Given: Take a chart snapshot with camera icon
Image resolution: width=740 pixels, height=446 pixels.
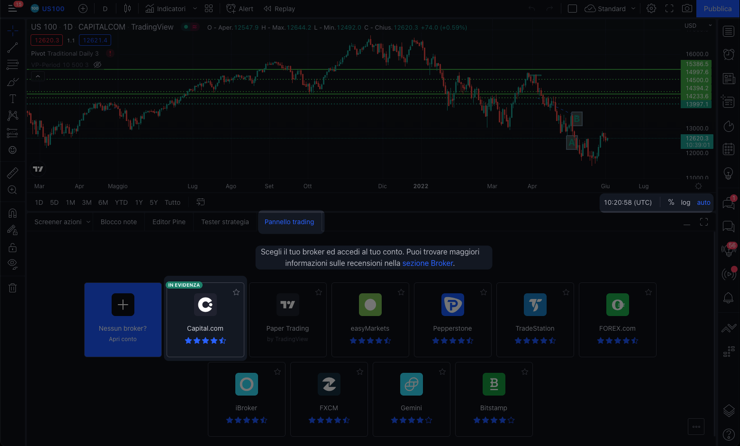Looking at the screenshot, I should click(x=687, y=8).
